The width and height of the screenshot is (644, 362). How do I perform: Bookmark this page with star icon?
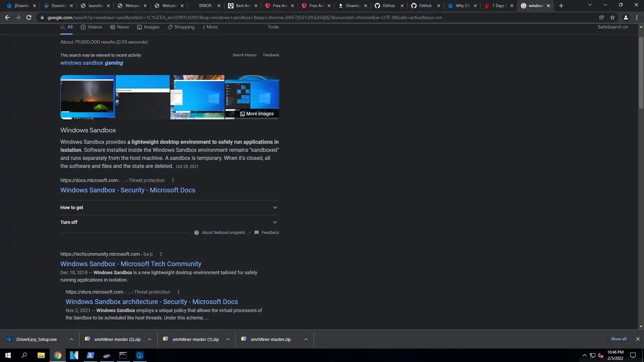612,17
